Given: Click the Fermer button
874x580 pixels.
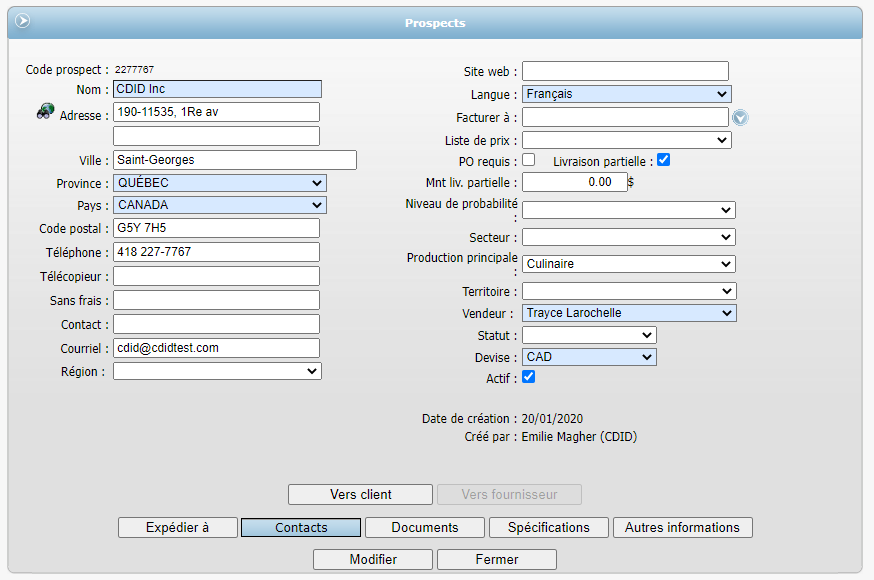Looking at the screenshot, I should (497, 559).
